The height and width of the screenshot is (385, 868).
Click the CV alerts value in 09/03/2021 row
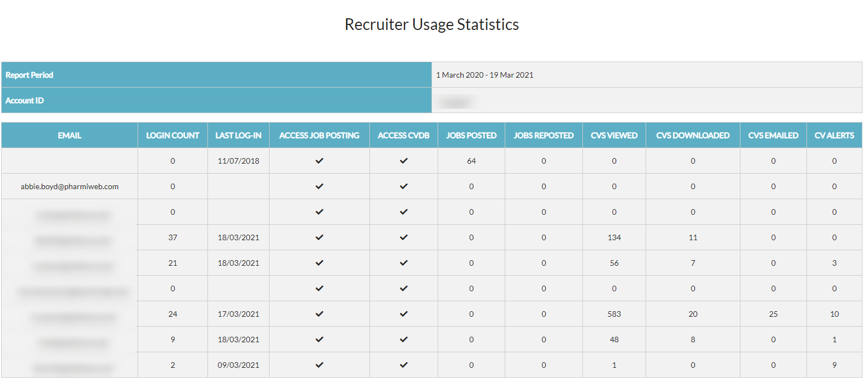[834, 365]
